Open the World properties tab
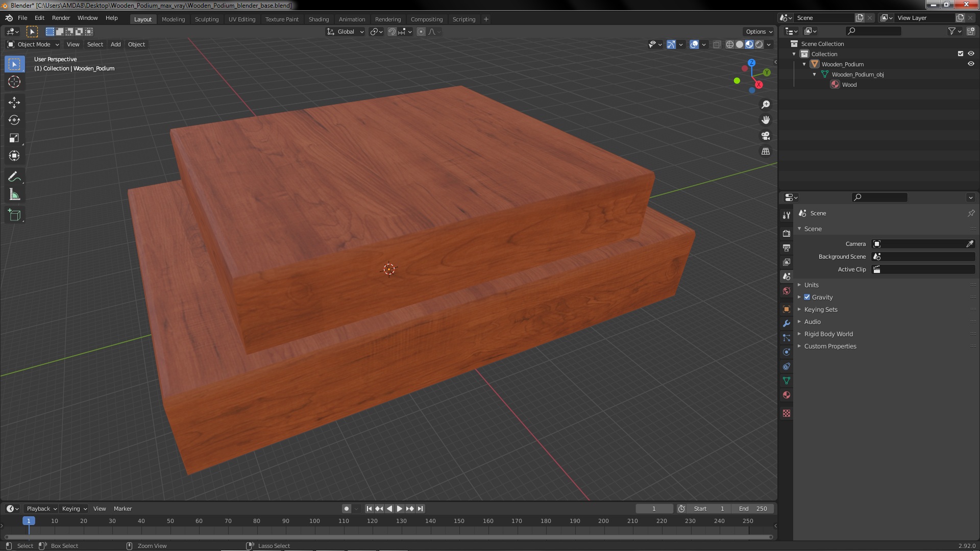Image resolution: width=980 pixels, height=551 pixels. pos(787,291)
